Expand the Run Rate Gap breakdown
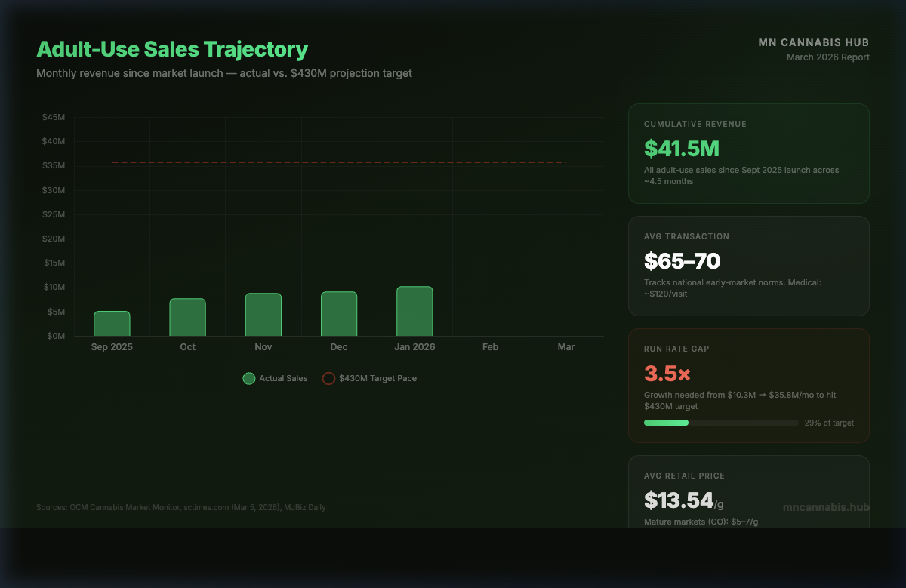This screenshot has height=588, width=906. (x=749, y=385)
